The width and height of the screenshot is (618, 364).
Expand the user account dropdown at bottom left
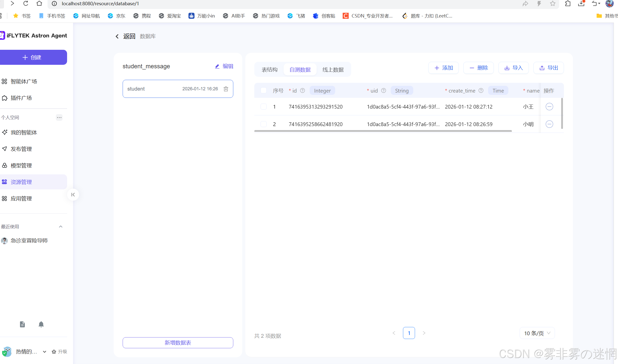(45, 352)
